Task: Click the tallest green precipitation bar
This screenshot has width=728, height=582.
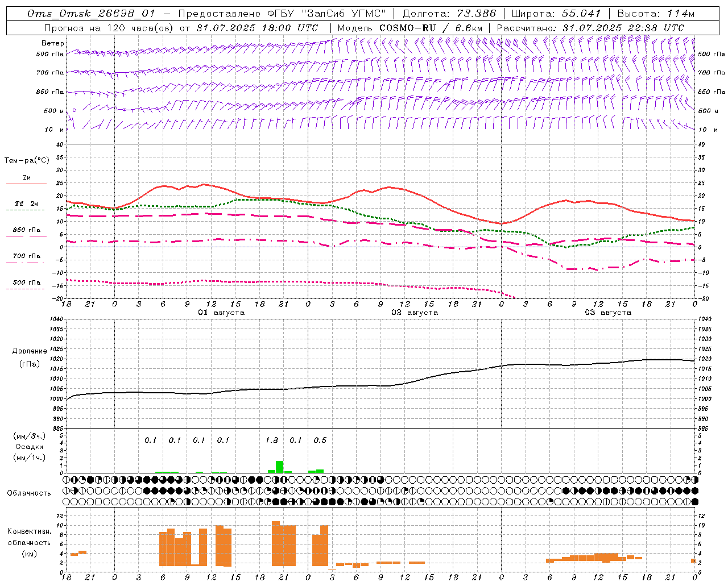Action: point(279,467)
